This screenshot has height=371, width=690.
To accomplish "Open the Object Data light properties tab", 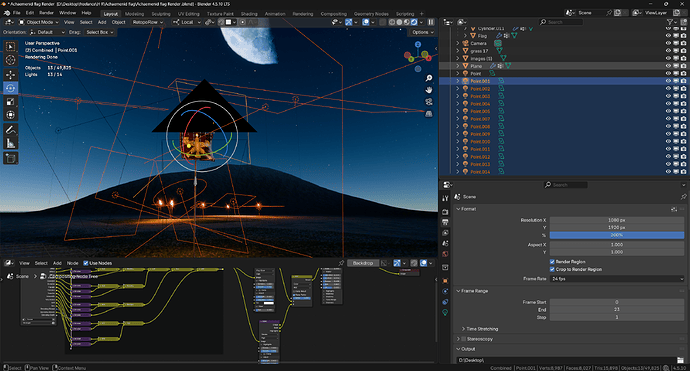I will coord(445,312).
